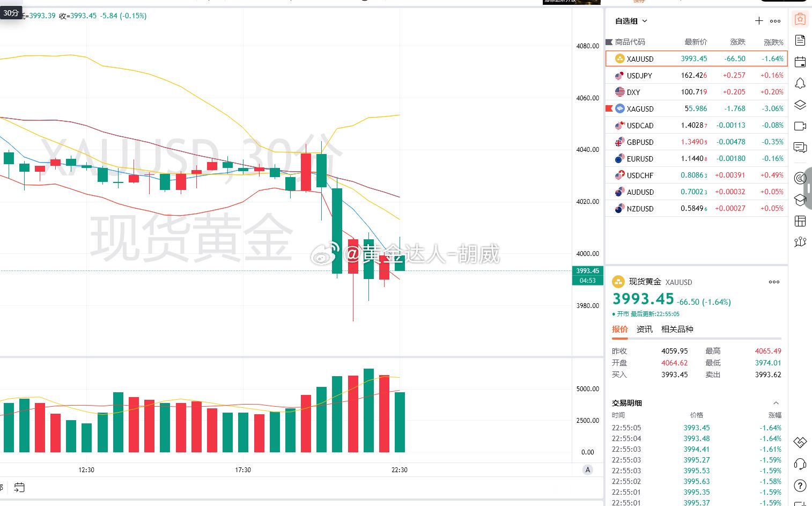This screenshot has width=812, height=506.
Task: Click the 开盘 value 4064.62
Action: (674, 363)
